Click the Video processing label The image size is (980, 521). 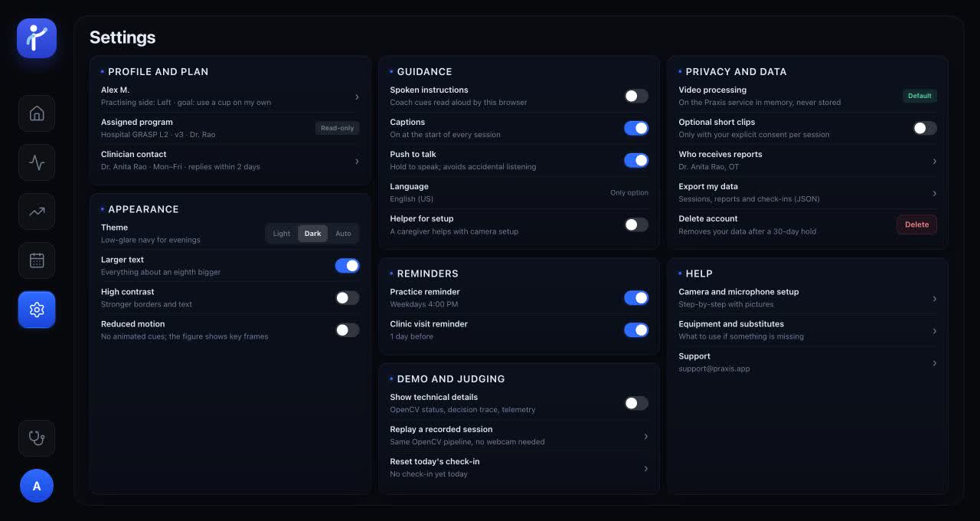(x=712, y=90)
